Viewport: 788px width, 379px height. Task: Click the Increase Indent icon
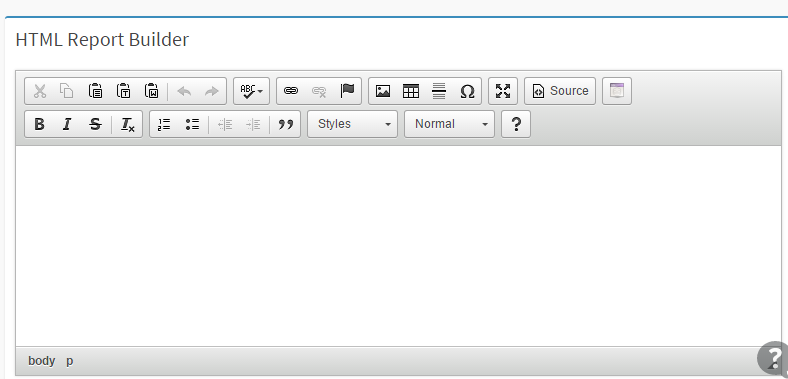(x=253, y=124)
